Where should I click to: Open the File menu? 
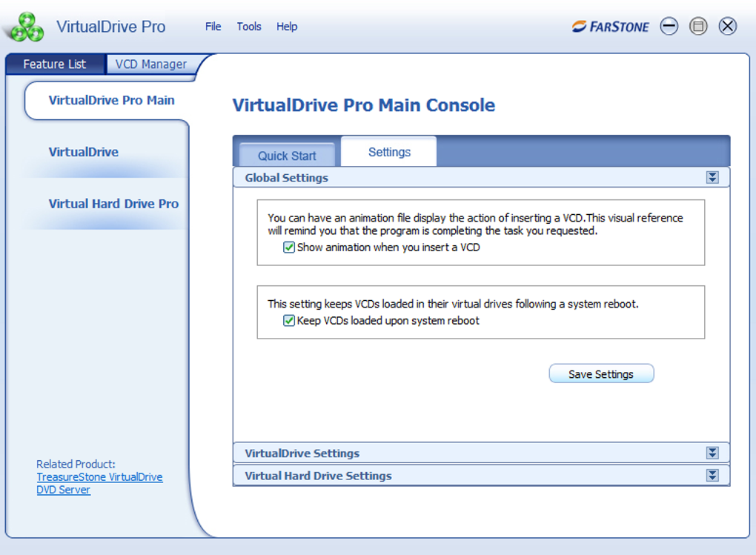pos(213,27)
